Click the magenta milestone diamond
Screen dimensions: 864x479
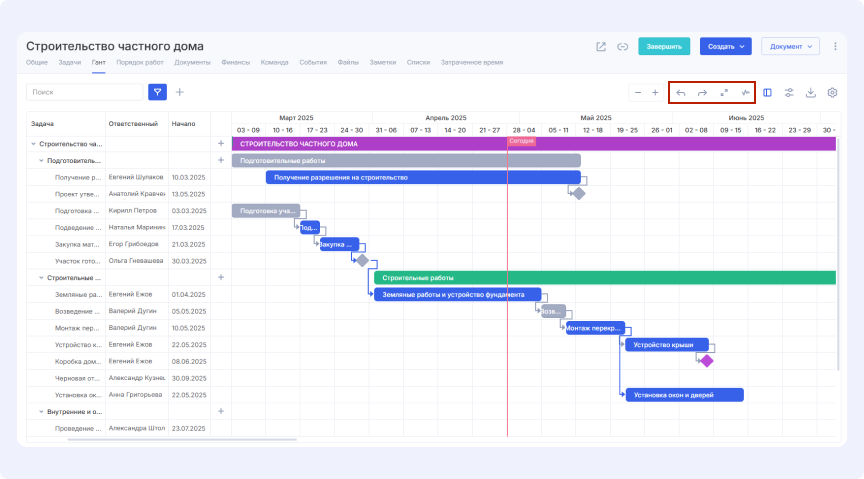point(707,361)
